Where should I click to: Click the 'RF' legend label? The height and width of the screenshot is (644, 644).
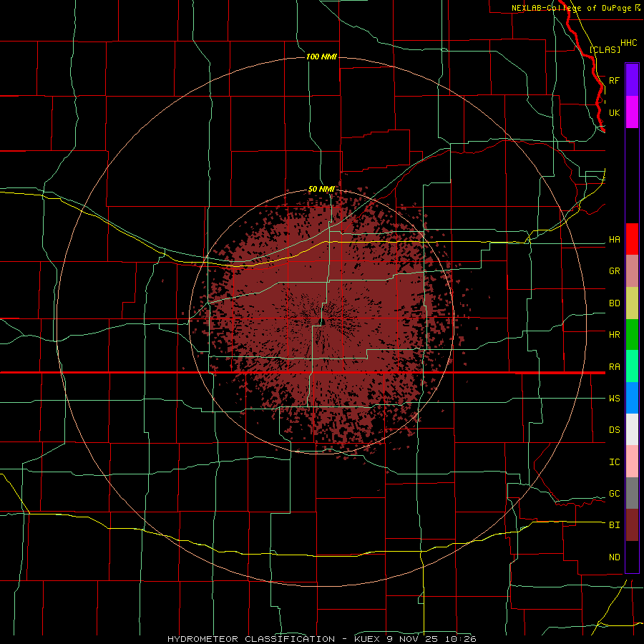coord(614,80)
